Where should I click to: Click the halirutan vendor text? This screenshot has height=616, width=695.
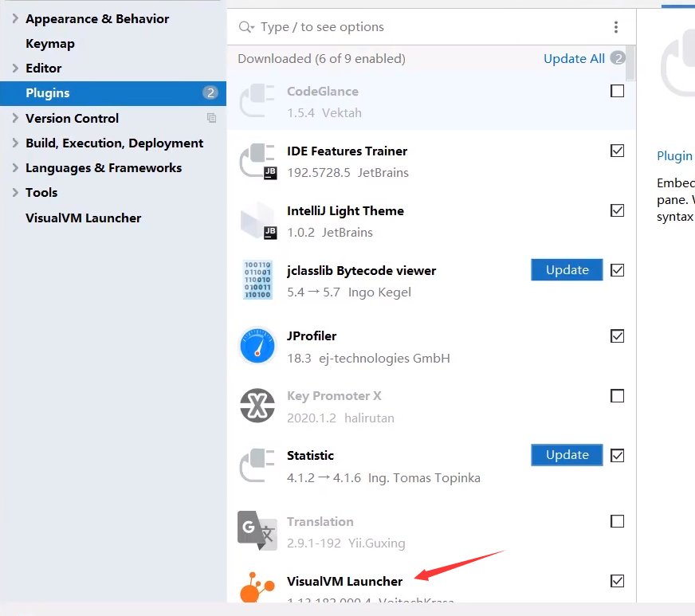369,418
